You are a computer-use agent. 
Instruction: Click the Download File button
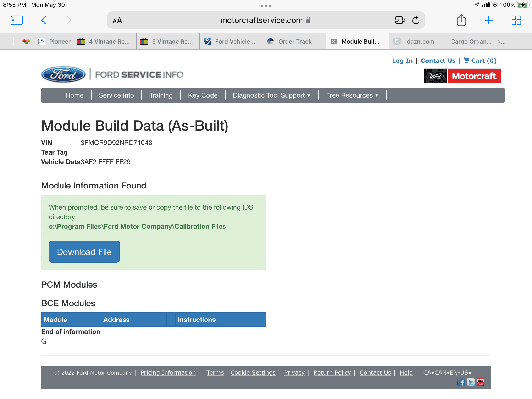click(84, 252)
